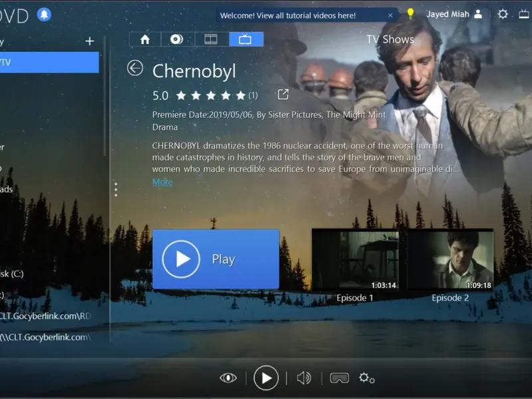532x399 pixels.
Task: Go to the Home tab
Action: coord(145,39)
